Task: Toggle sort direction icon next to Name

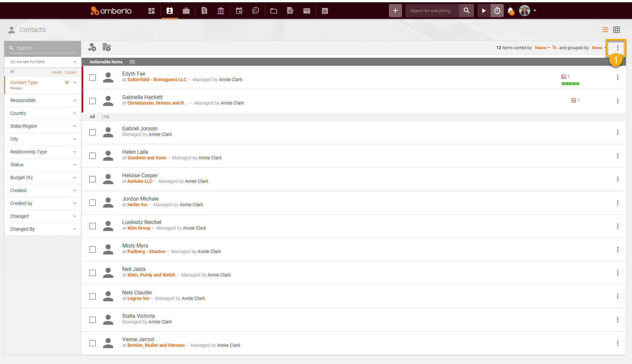Action: tap(555, 48)
